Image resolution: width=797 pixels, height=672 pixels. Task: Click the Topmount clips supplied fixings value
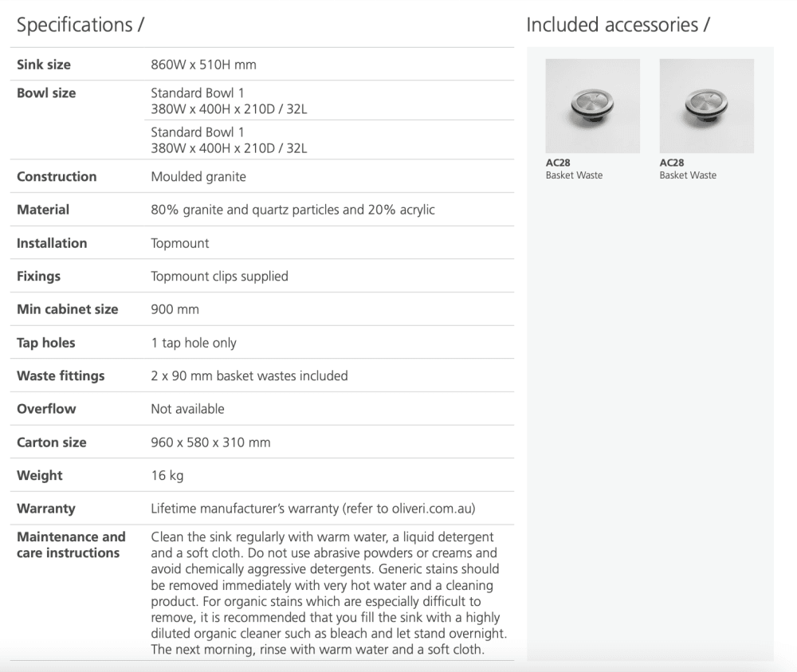pyautogui.click(x=219, y=277)
